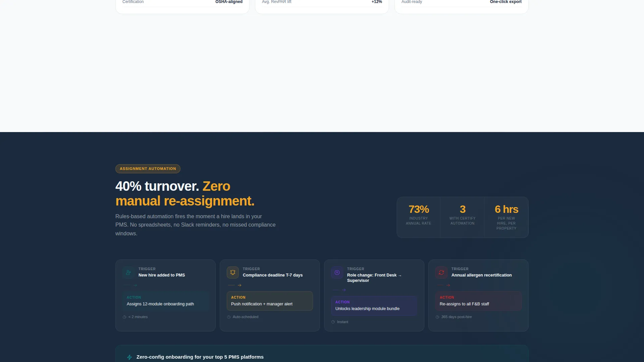Click the compliance deadline bell icon

point(233,273)
